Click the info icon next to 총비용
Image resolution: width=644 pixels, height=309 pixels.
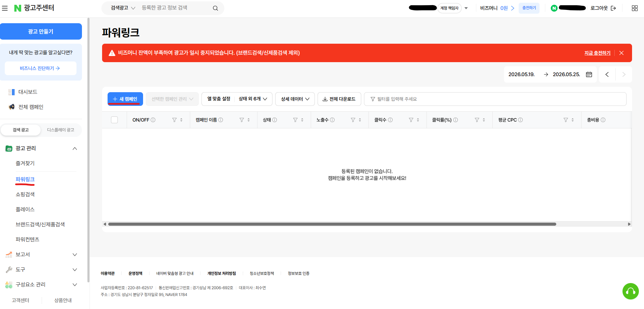point(603,120)
